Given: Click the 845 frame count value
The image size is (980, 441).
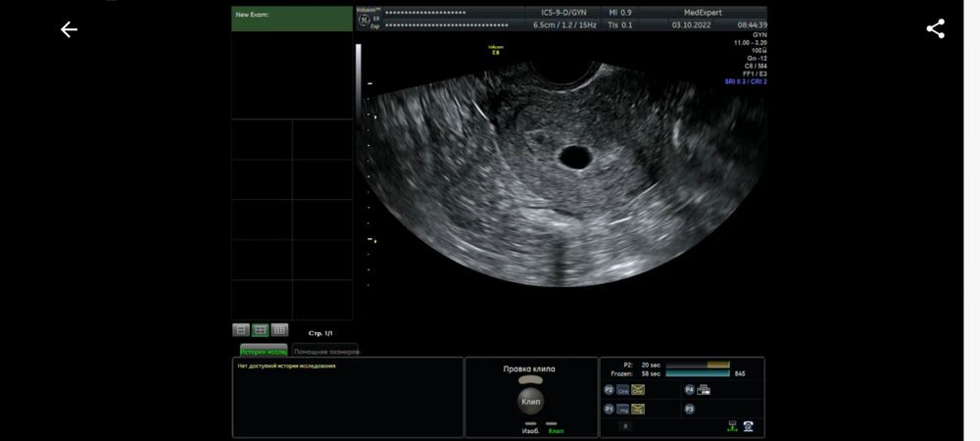Looking at the screenshot, I should (739, 373).
